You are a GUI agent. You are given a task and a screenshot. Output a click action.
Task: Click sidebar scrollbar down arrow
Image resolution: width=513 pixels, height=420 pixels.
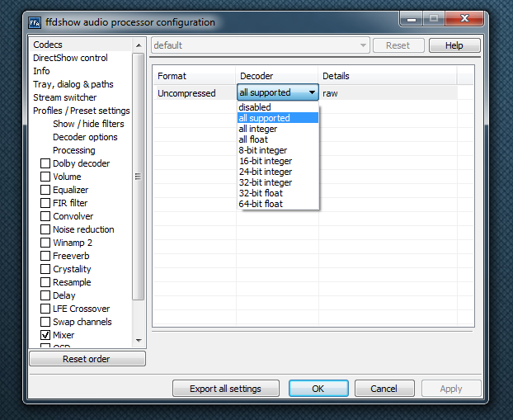coord(139,341)
